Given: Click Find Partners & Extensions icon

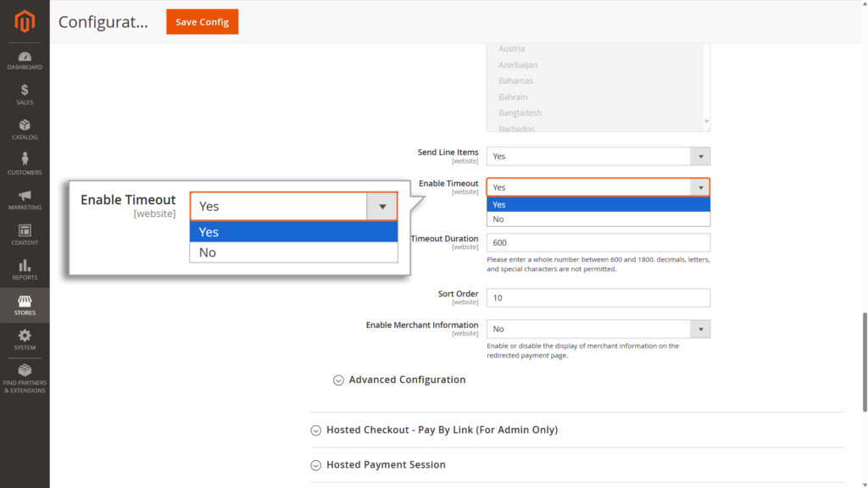Looking at the screenshot, I should point(25,379).
